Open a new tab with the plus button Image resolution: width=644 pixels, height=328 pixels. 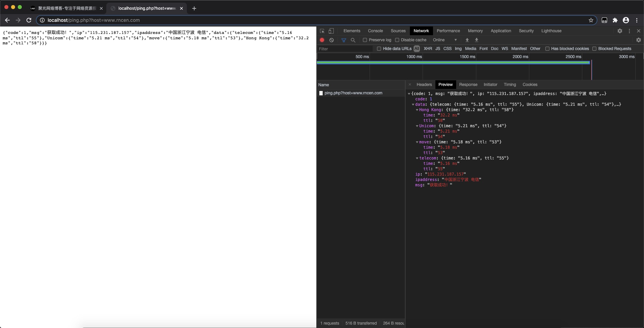coord(194,8)
